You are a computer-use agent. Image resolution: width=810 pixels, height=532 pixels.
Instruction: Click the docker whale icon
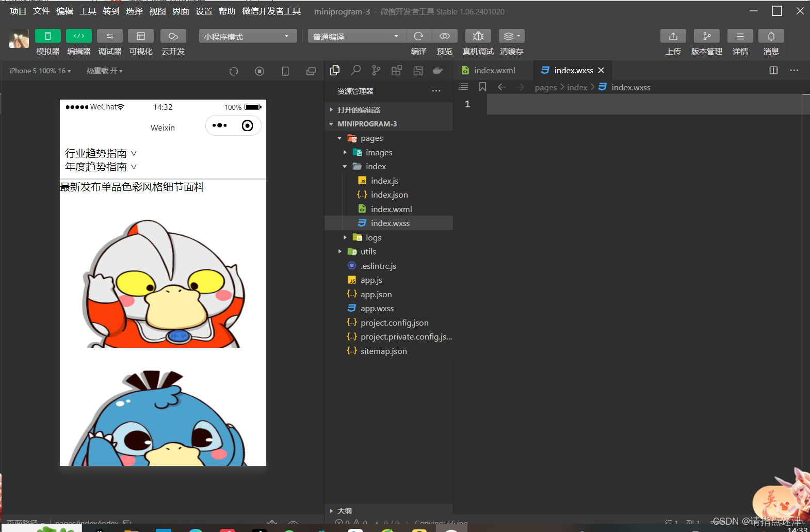point(438,70)
